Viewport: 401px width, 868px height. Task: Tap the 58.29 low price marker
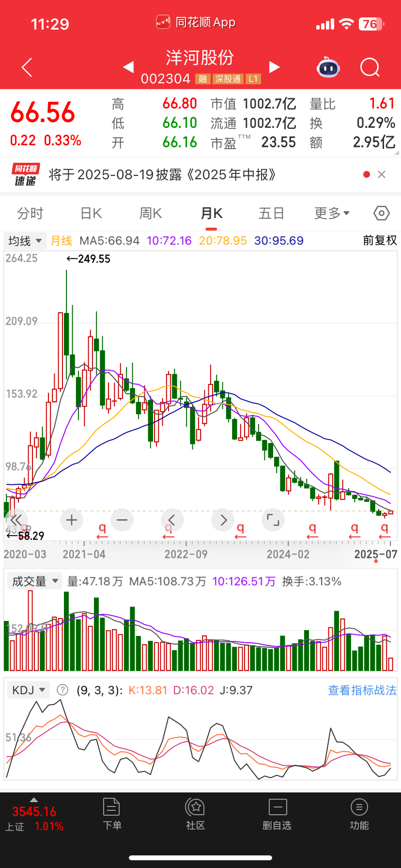[x=25, y=536]
